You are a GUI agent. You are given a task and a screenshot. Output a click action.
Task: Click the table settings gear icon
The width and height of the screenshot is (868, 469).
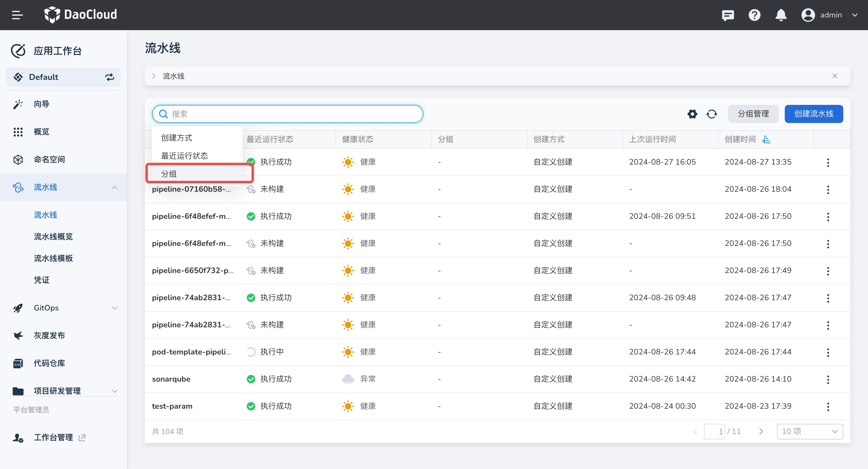coord(692,114)
